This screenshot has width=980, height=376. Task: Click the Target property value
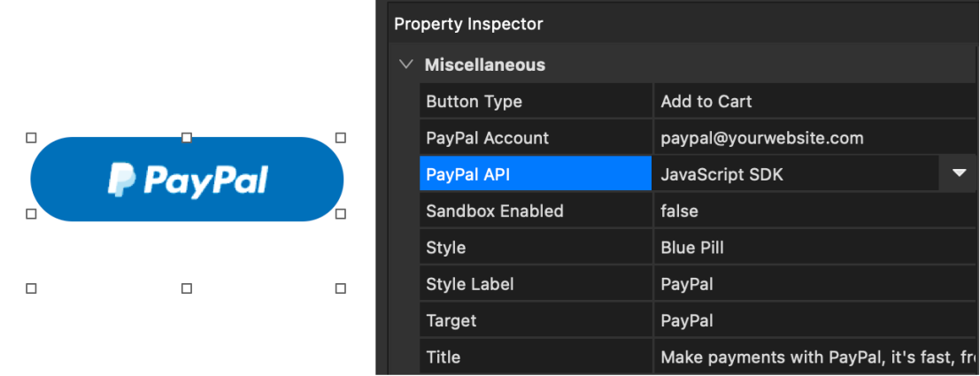(814, 320)
